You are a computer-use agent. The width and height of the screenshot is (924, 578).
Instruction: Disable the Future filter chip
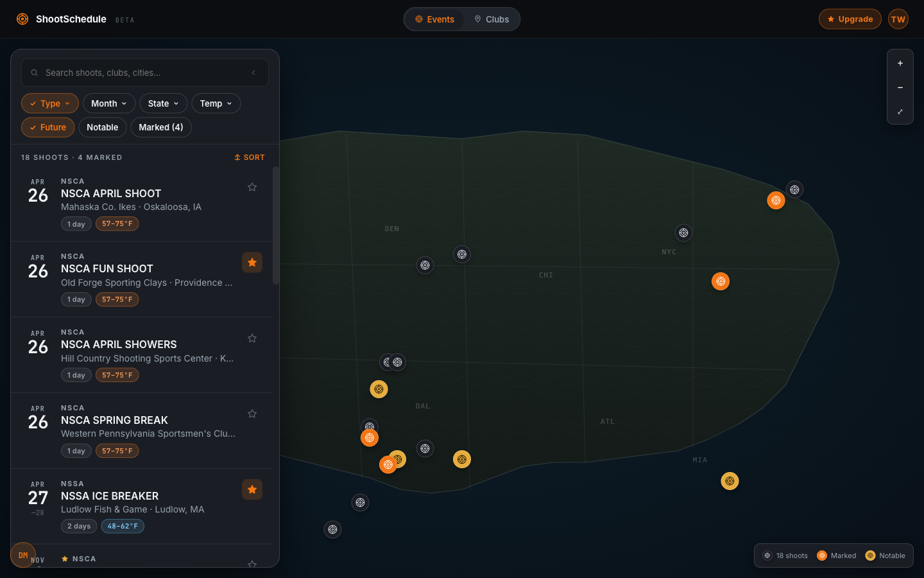pyautogui.click(x=47, y=127)
